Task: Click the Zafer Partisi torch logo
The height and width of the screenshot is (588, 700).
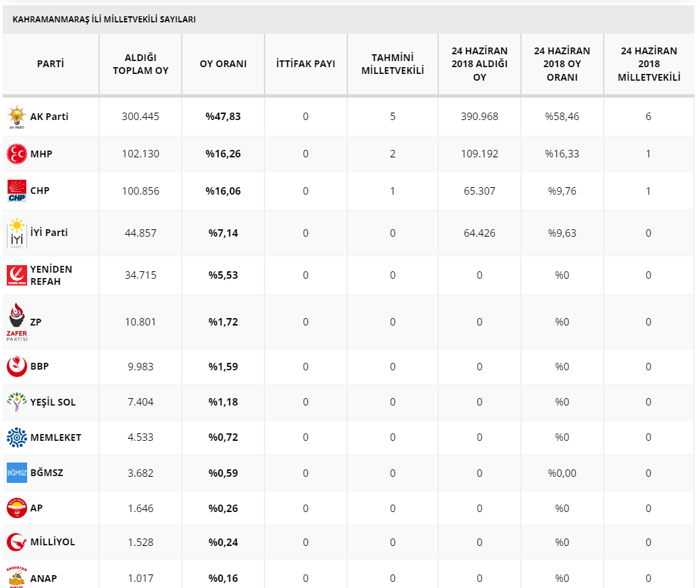Action: [x=17, y=322]
